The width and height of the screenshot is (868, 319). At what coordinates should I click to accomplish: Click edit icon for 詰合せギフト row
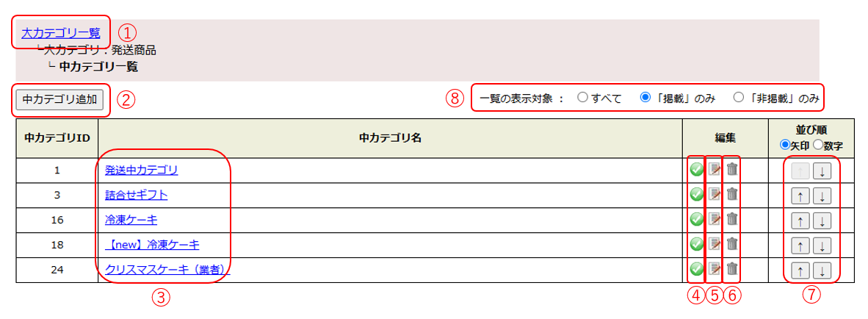tap(715, 195)
